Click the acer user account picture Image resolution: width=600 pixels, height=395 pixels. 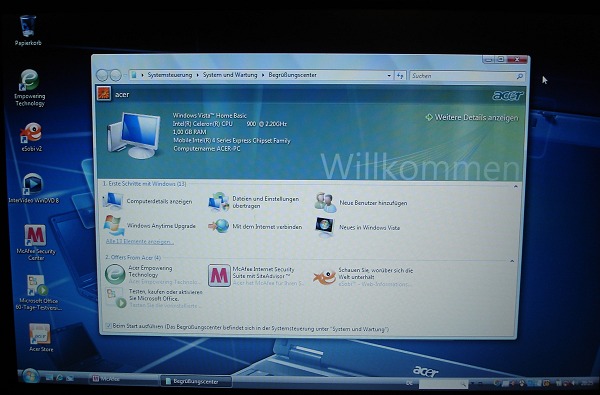coord(104,94)
